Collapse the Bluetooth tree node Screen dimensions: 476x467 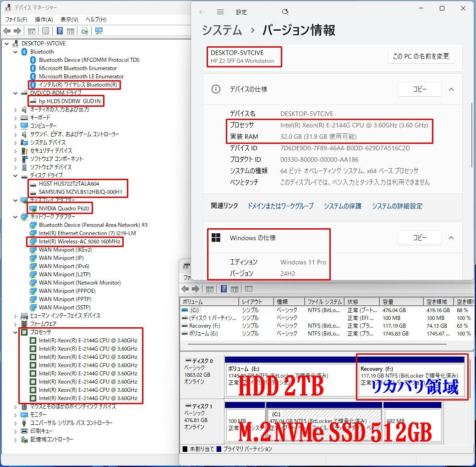click(16, 51)
